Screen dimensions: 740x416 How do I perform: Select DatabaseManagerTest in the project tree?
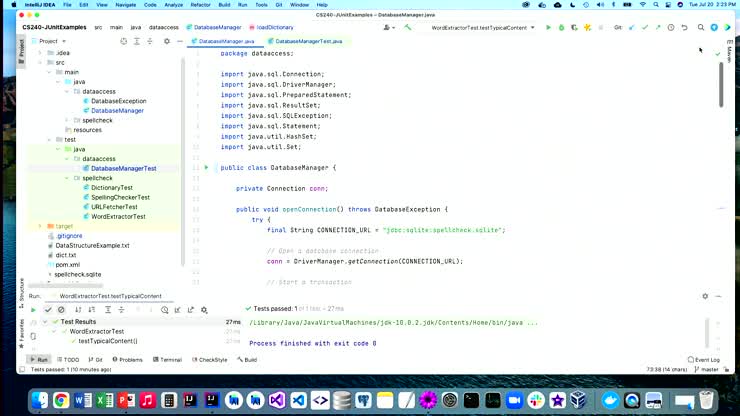[124, 169]
